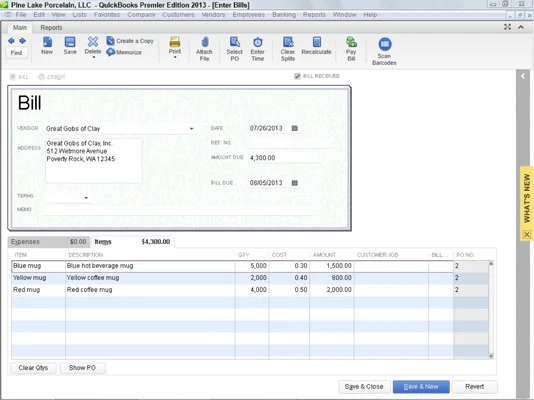This screenshot has height=400, width=534.
Task: Open the Print dropdown arrow
Action: click(x=175, y=57)
